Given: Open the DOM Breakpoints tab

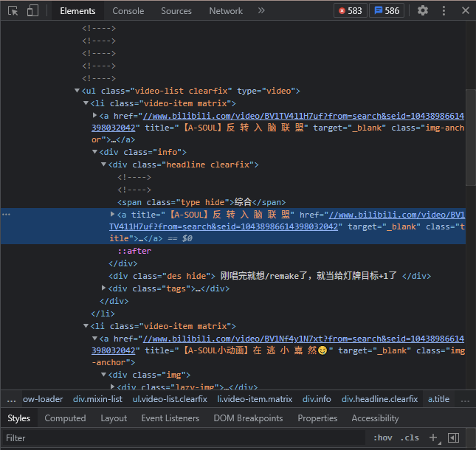Looking at the screenshot, I should [248, 418].
